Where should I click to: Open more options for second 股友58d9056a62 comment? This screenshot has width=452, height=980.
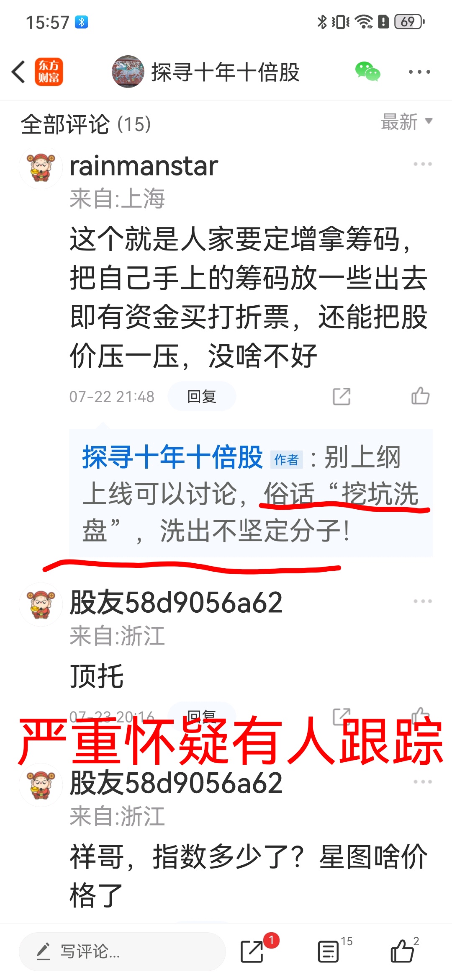tap(422, 782)
